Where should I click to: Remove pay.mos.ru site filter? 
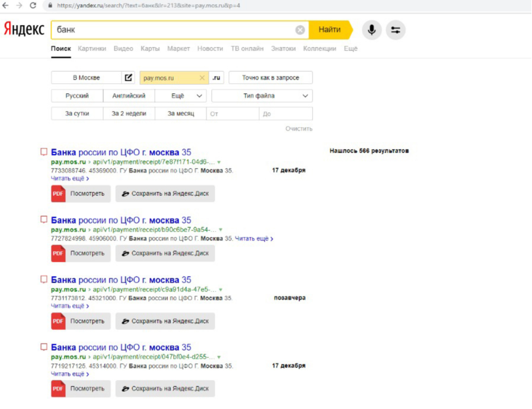coord(202,78)
